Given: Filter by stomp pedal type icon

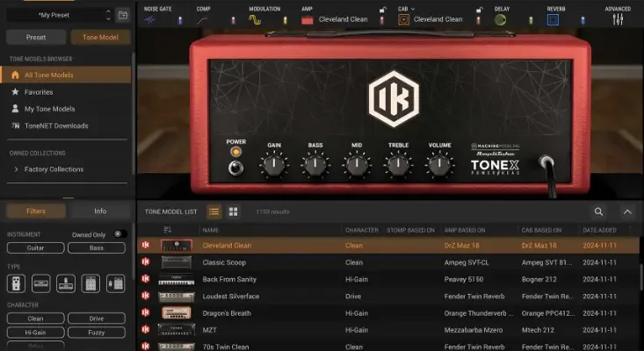Looking at the screenshot, I should pyautogui.click(x=17, y=283).
